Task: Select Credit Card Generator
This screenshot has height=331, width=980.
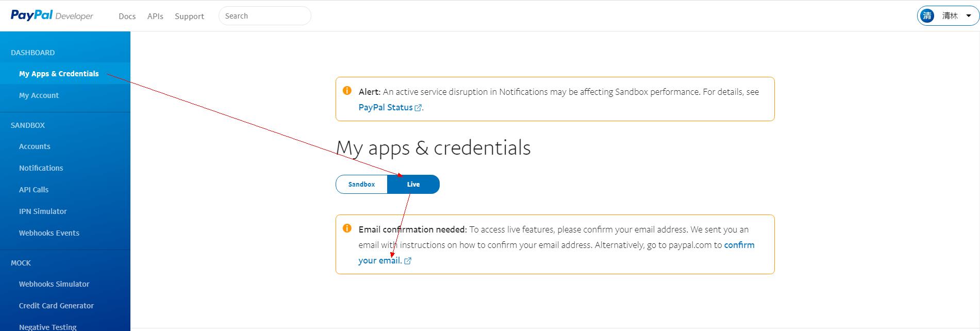Action: point(56,306)
